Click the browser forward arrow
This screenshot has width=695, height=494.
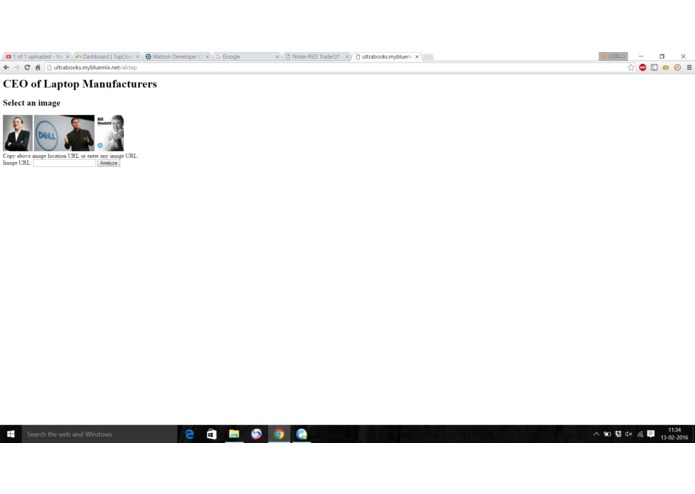point(17,67)
